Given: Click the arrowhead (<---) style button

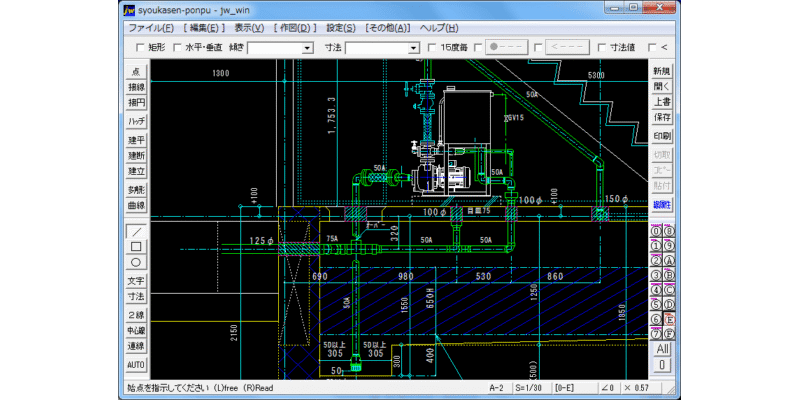Looking at the screenshot, I should point(567,47).
